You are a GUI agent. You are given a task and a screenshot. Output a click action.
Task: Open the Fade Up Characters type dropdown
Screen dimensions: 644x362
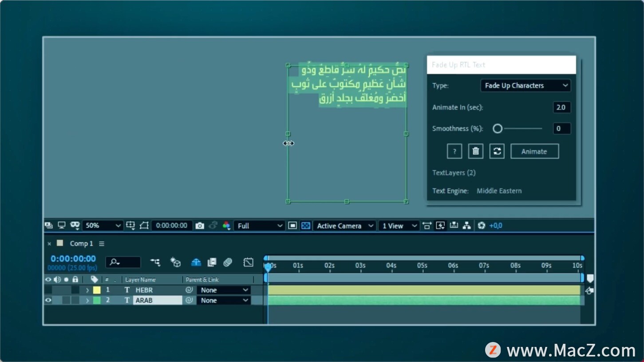(x=525, y=86)
